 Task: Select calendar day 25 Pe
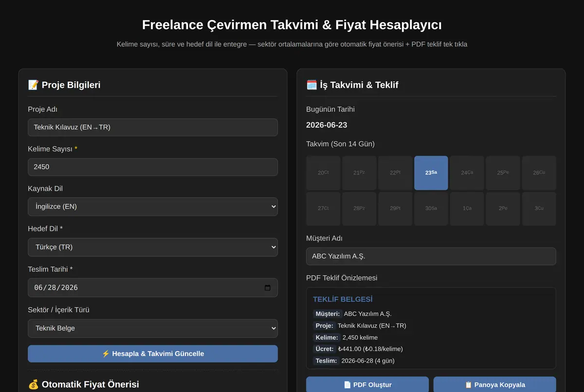coord(503,173)
